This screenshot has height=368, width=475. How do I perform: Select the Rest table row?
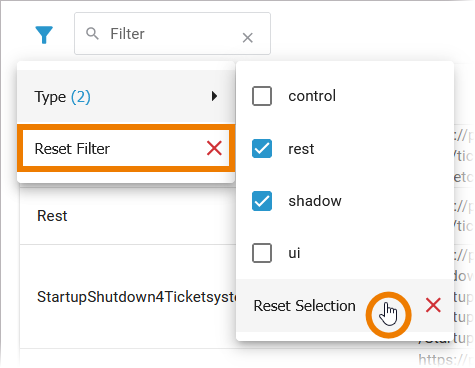128,216
